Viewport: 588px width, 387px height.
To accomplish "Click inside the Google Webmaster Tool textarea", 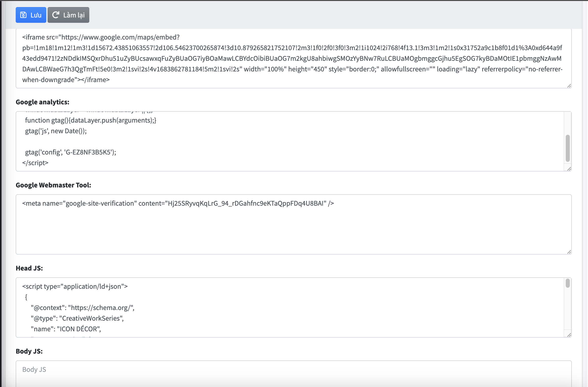I will (293, 224).
